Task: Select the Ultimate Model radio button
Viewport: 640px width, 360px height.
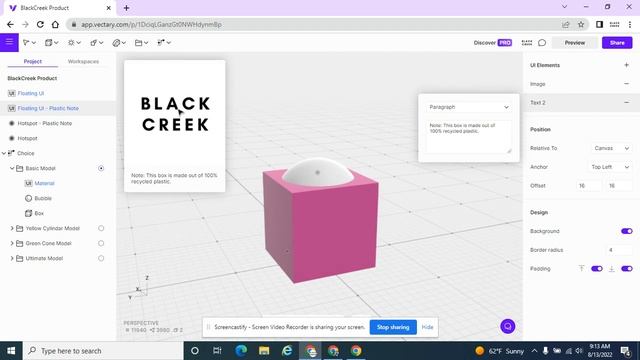Action: (x=101, y=258)
